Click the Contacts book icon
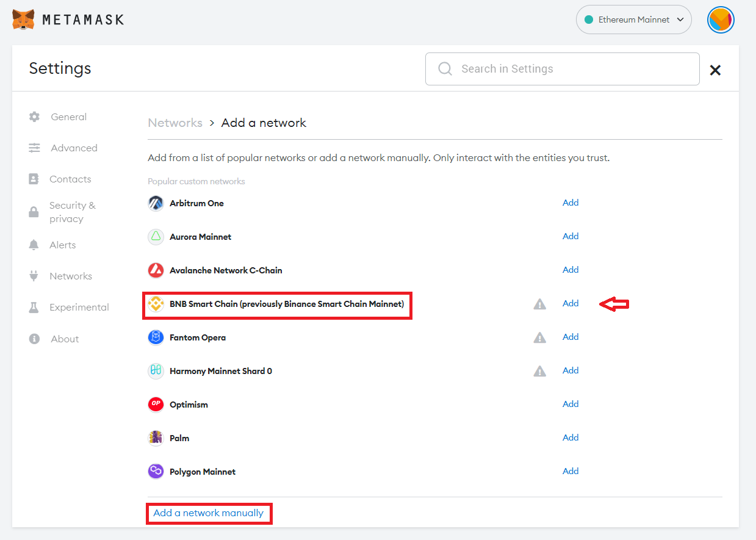This screenshot has height=540, width=756. click(34, 179)
